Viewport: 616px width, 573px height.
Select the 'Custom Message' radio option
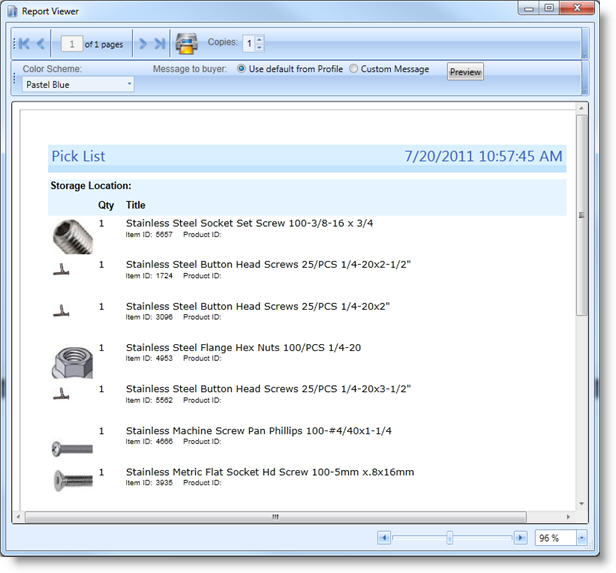click(x=354, y=70)
